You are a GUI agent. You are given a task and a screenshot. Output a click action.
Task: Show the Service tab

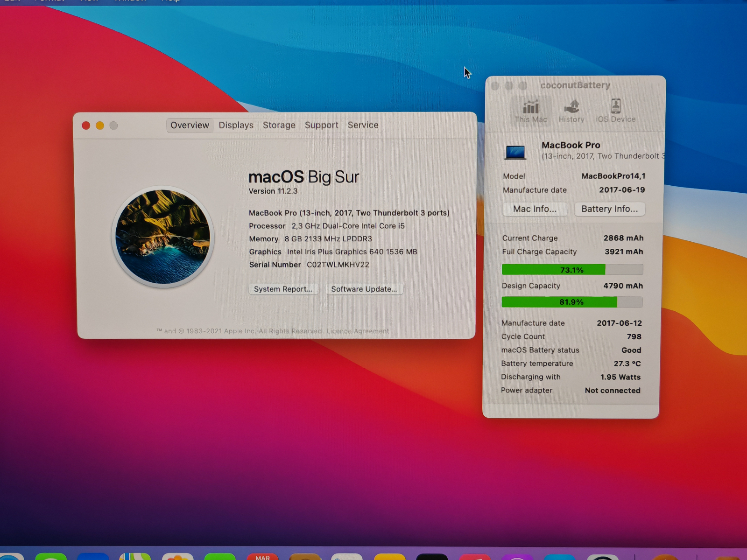click(x=363, y=125)
